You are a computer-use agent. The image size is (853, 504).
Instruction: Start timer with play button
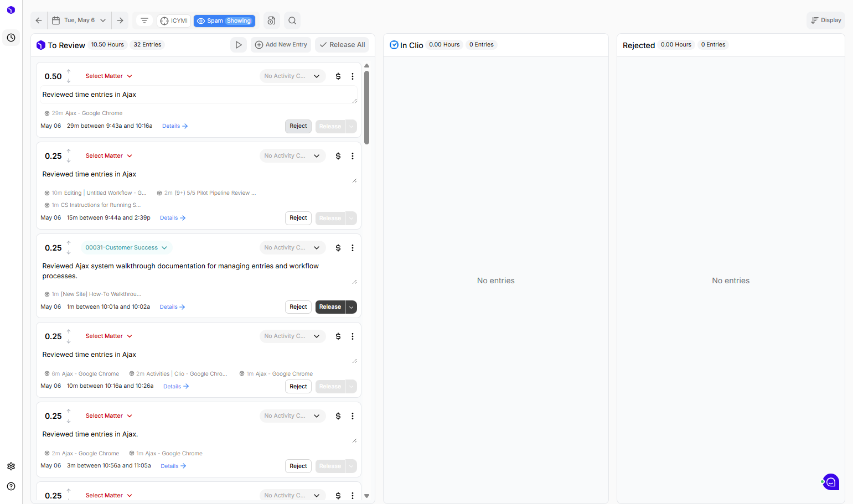click(239, 45)
